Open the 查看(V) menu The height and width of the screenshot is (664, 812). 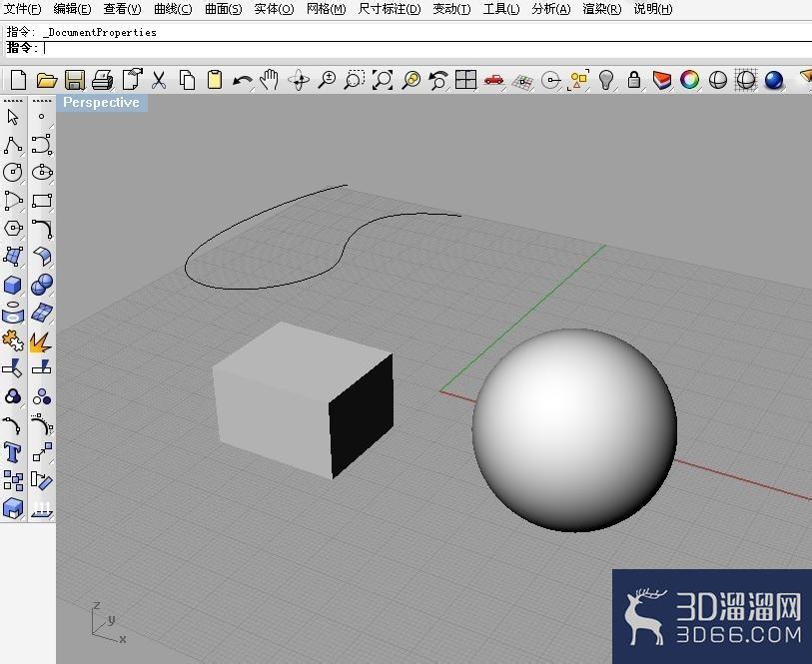coord(122,9)
